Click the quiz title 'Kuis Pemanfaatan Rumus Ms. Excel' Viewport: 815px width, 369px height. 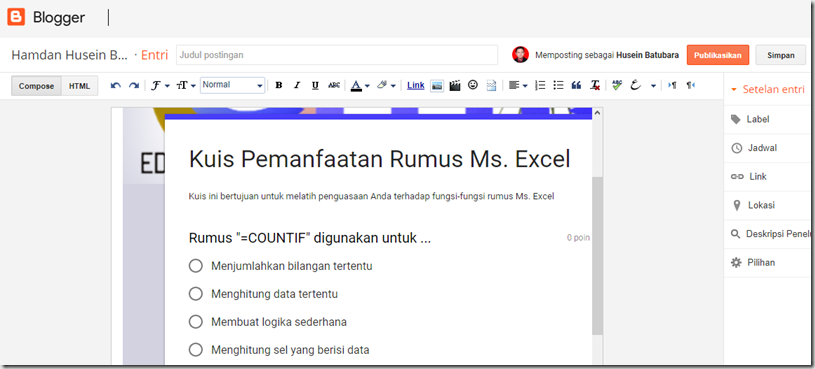[x=379, y=159]
